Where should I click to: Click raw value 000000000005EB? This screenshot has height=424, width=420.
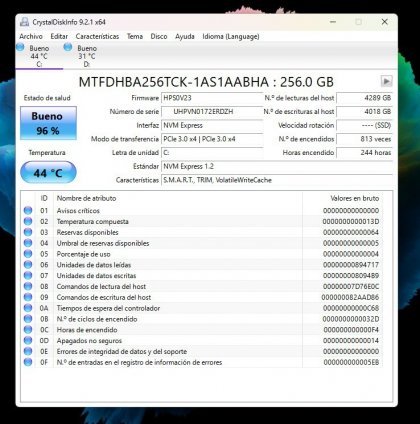(351, 362)
